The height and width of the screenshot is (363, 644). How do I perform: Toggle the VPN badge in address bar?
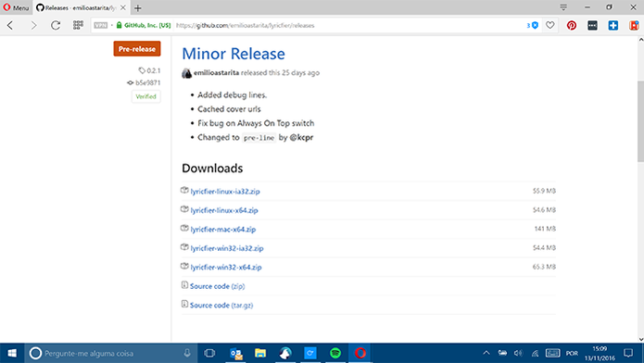101,25
